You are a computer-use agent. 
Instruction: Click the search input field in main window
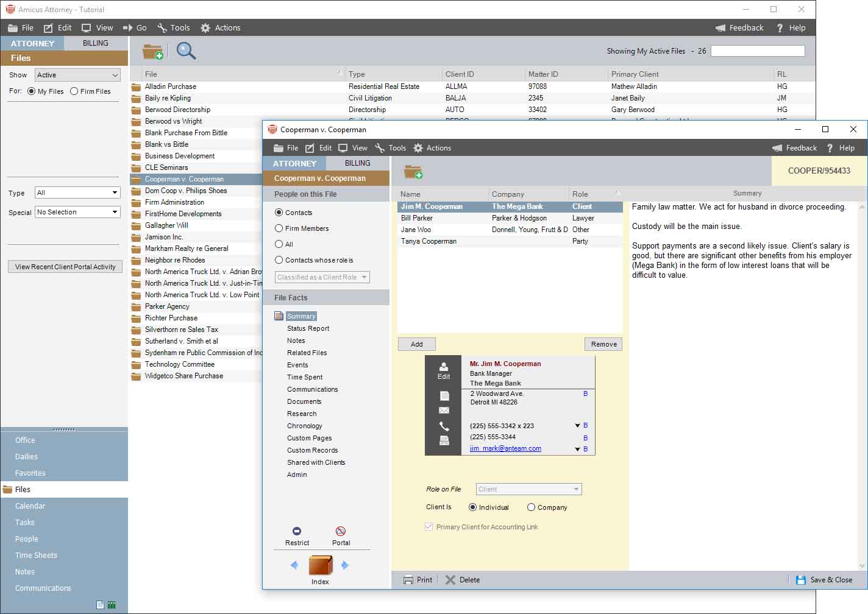[x=758, y=51]
